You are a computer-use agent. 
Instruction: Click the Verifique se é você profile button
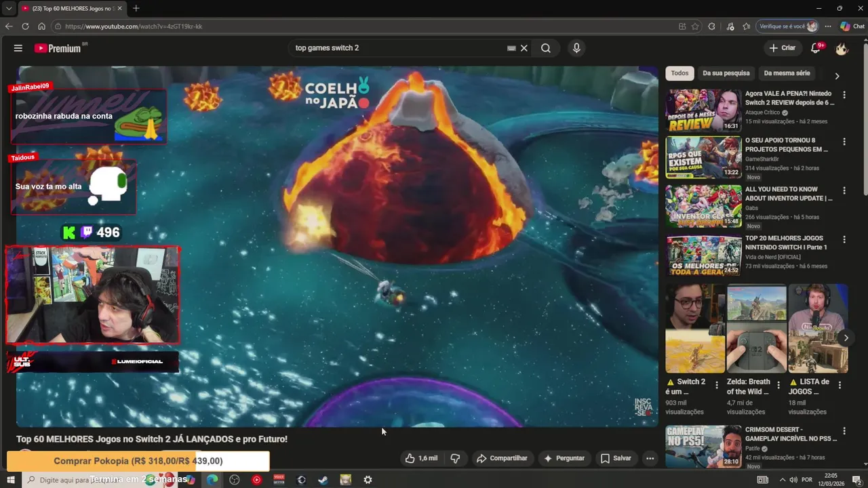click(789, 26)
